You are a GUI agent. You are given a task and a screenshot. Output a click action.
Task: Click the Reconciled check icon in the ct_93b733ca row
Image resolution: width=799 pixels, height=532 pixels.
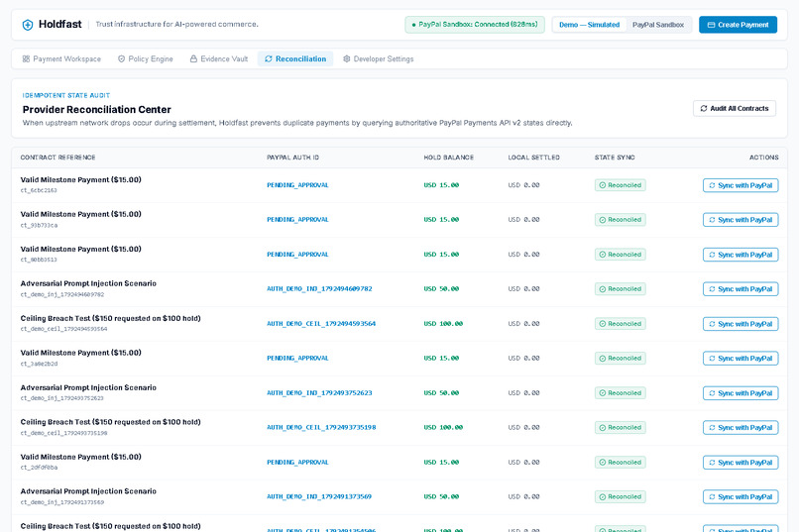603,220
